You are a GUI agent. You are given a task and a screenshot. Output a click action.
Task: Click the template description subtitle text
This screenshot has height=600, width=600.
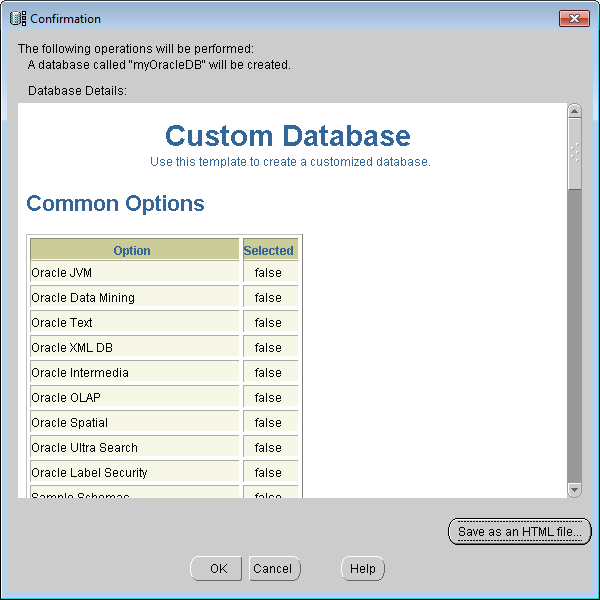coord(290,162)
